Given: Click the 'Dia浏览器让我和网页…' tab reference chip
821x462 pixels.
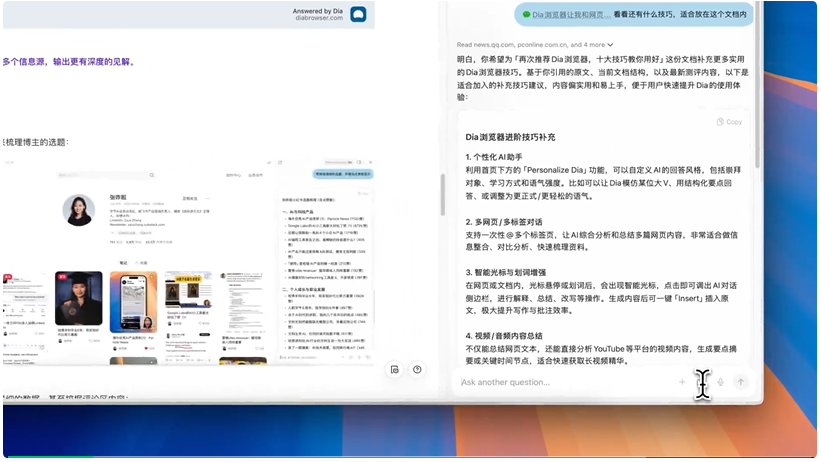Looking at the screenshot, I should coord(567,15).
